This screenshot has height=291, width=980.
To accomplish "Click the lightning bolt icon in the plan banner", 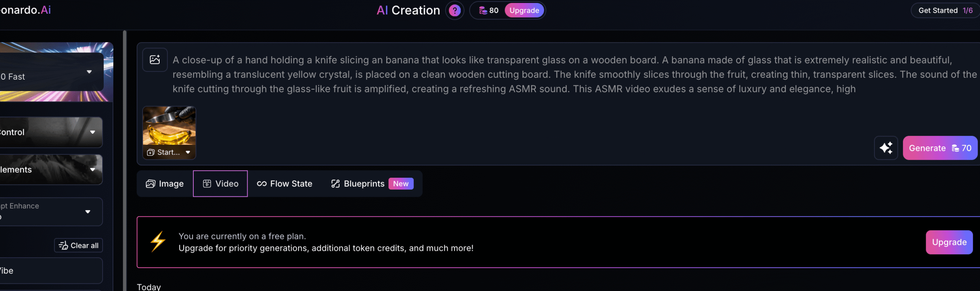I will pyautogui.click(x=158, y=242).
